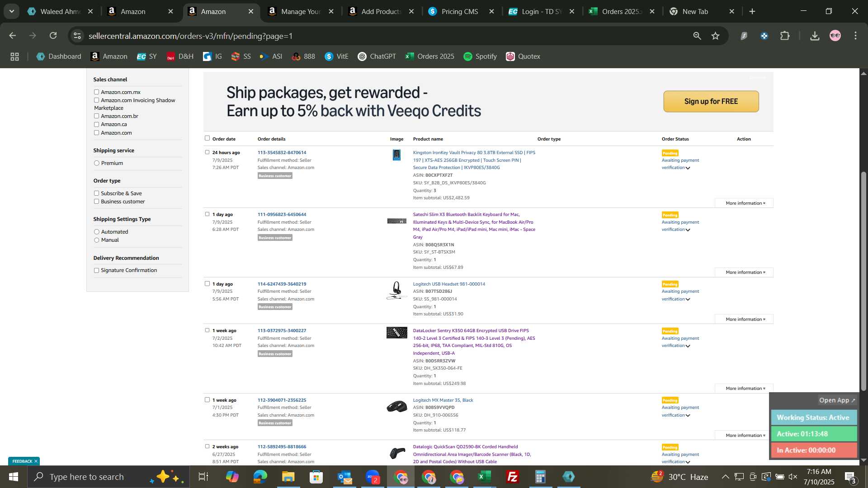This screenshot has width=868, height=488.
Task: Expand Awaiting payment verification for MX Master order
Action: click(x=688, y=415)
